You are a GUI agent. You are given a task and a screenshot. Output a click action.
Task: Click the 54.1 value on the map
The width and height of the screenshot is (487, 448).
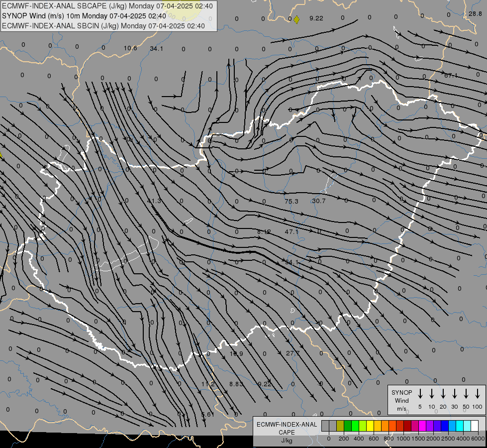click(292, 262)
